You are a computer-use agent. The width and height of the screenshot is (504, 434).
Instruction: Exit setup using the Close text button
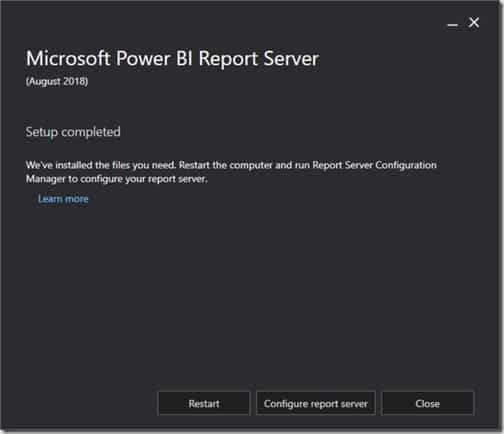(x=427, y=403)
